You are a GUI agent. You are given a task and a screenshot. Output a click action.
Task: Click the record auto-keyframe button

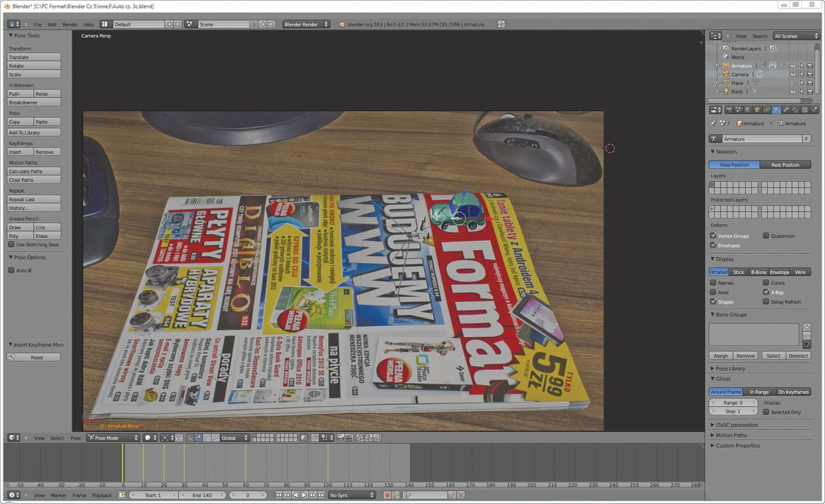[387, 495]
